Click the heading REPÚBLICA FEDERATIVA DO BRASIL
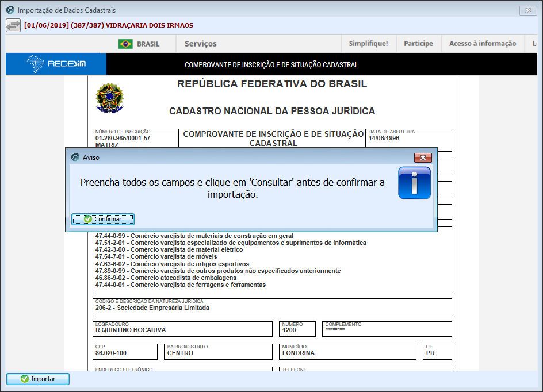 pos(272,84)
